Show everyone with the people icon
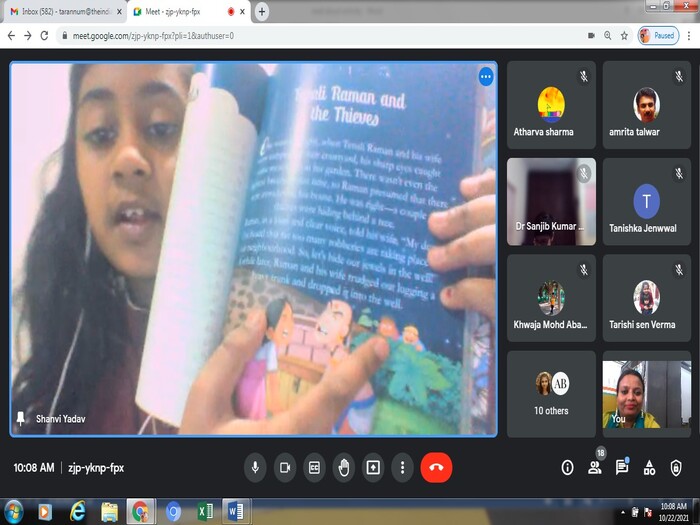700x525 pixels. click(x=595, y=467)
